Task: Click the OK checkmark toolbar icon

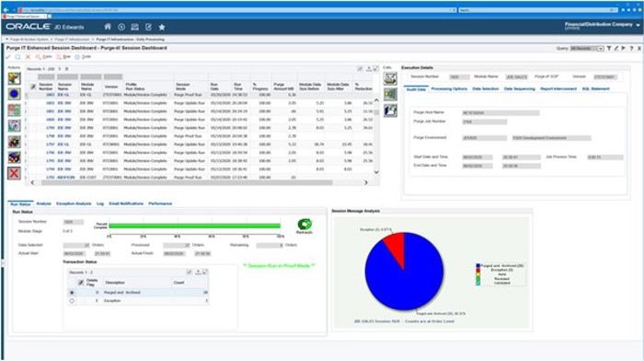Action: [7, 57]
